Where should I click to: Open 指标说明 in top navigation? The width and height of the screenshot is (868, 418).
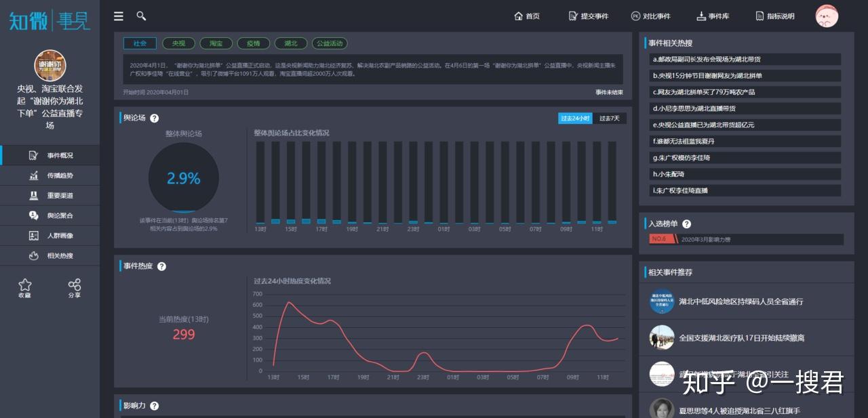coord(774,16)
